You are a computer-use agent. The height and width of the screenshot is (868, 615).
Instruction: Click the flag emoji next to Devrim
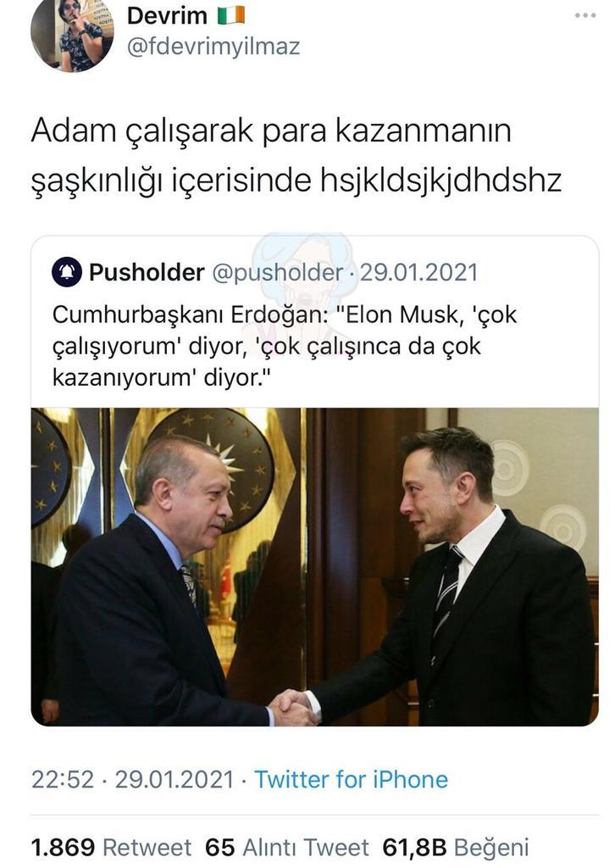[231, 15]
